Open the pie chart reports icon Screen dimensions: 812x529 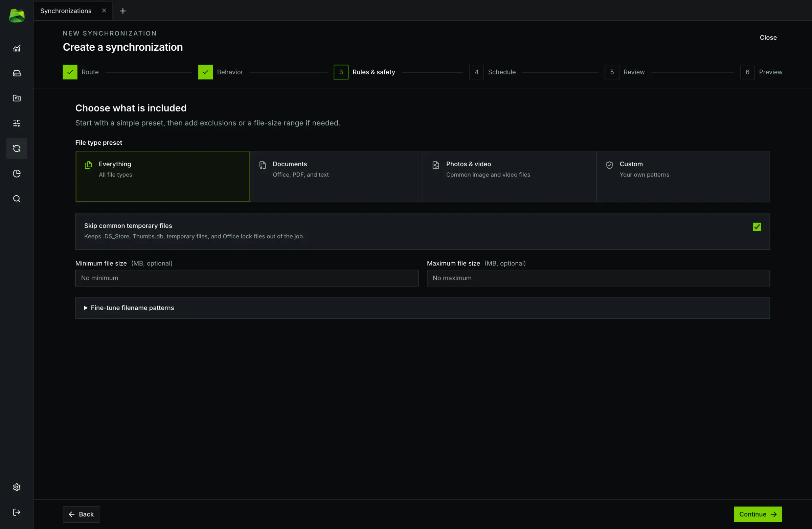[17, 173]
